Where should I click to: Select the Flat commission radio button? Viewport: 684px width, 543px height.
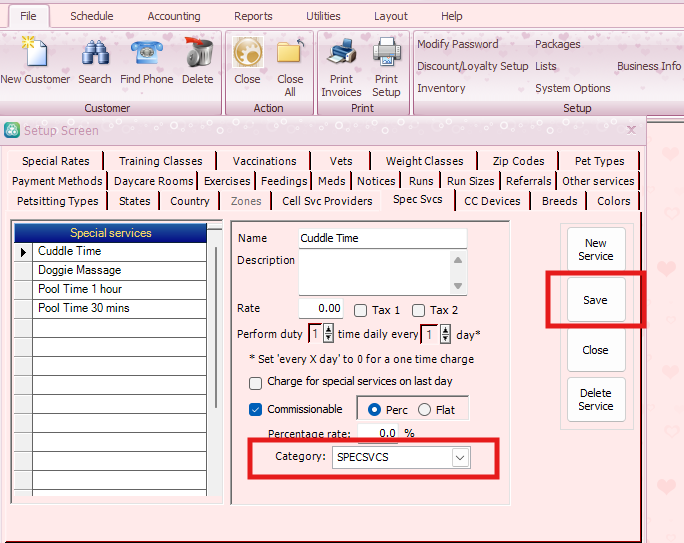[424, 409]
